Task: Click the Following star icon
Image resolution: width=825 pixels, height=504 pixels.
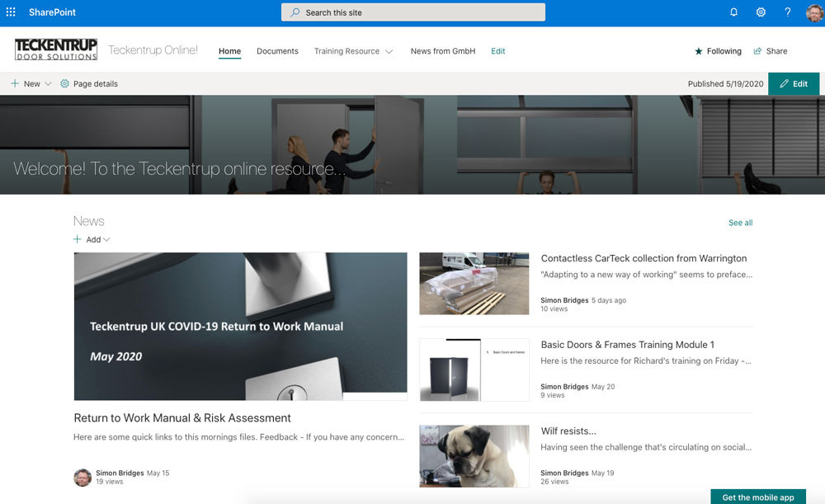Action: [x=698, y=51]
